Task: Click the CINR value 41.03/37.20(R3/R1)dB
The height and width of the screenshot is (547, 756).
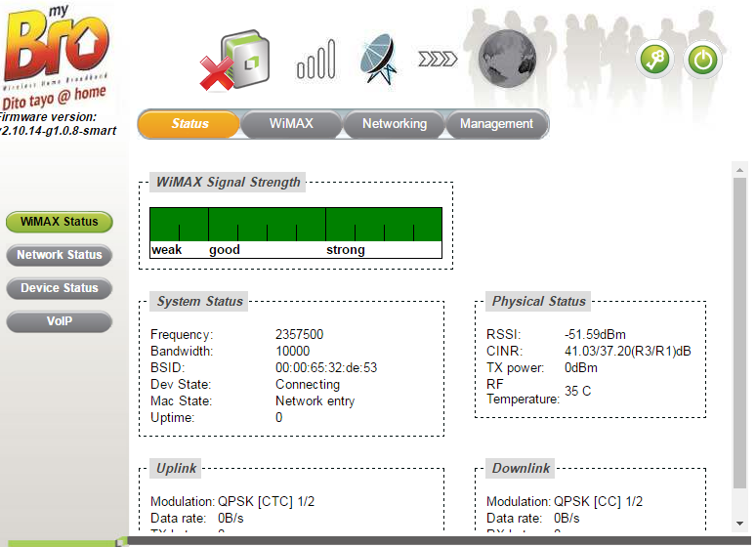Action: click(628, 352)
